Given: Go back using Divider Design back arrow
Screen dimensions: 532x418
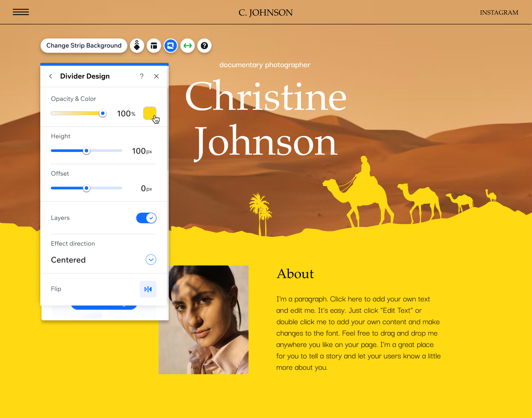Looking at the screenshot, I should pos(51,76).
